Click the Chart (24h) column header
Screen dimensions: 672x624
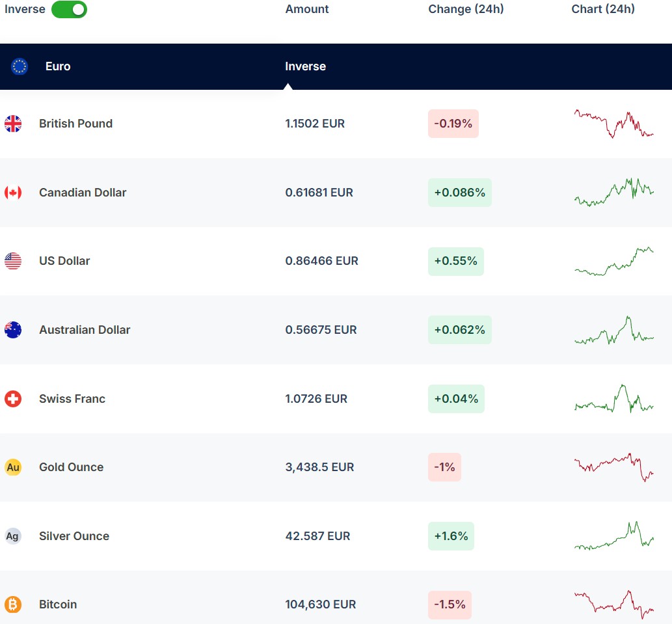(603, 9)
